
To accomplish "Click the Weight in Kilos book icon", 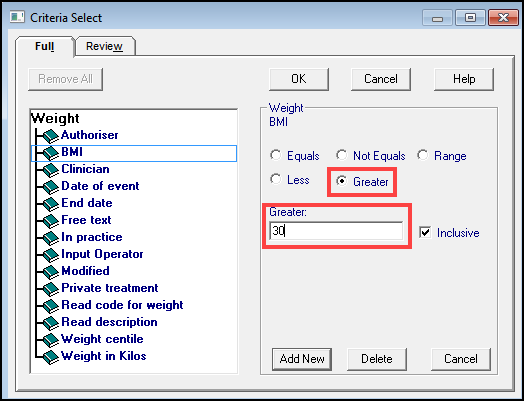I will tap(50, 357).
